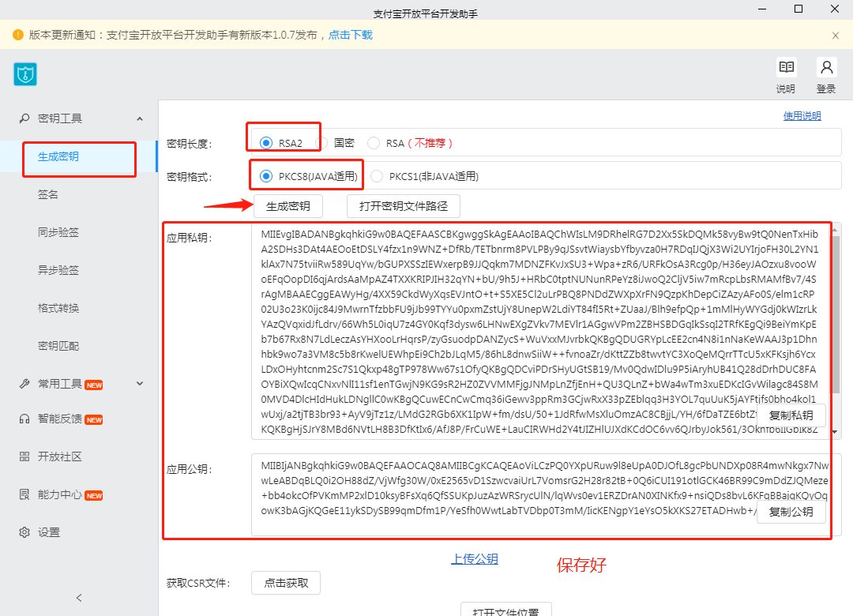This screenshot has width=853, height=616.
Task: Click the 常用工具 wrench icon
Action: (x=24, y=384)
